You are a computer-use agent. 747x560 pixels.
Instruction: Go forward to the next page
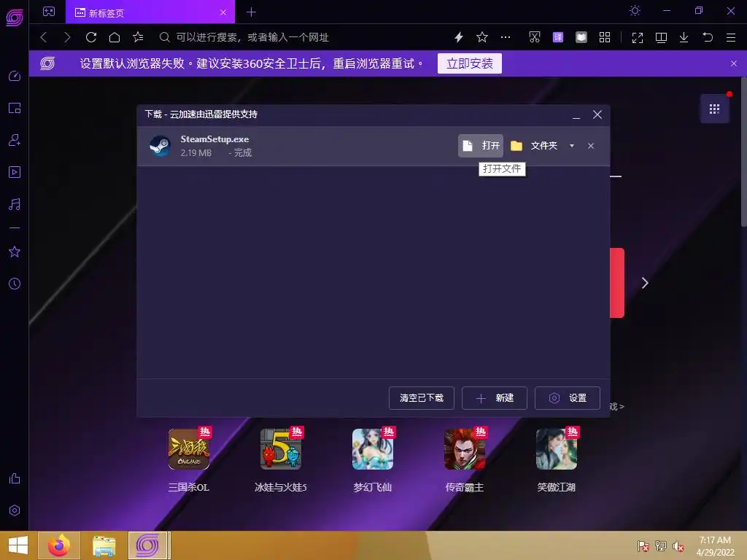[x=67, y=37]
